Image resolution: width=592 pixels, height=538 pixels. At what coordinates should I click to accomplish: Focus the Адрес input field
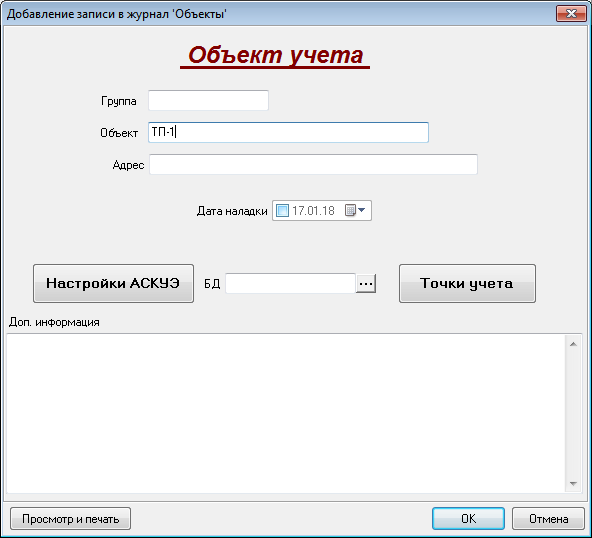click(313, 164)
